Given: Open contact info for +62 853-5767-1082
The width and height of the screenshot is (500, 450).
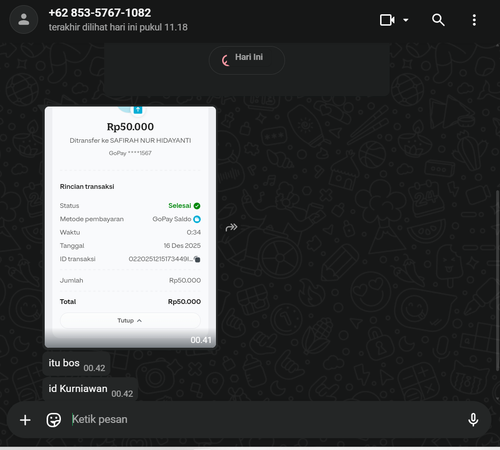Looking at the screenshot, I should (x=100, y=13).
